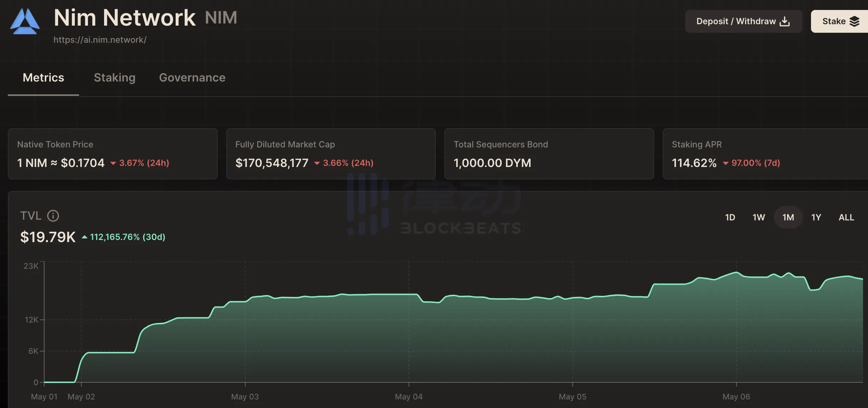Click the red arrow next to 97.00% (7d)
The height and width of the screenshot is (408, 868).
coord(725,163)
